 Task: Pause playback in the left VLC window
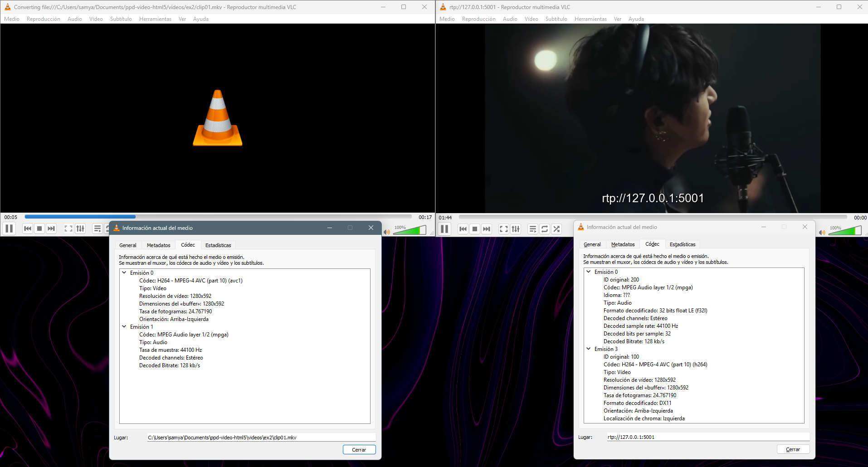[9, 229]
